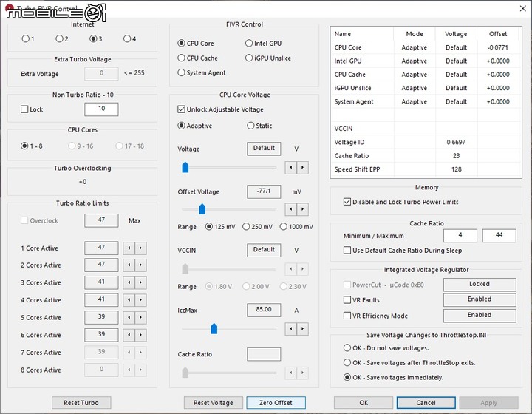The width and height of the screenshot is (532, 414).
Task: Click the Cancel button
Action: pos(426,403)
